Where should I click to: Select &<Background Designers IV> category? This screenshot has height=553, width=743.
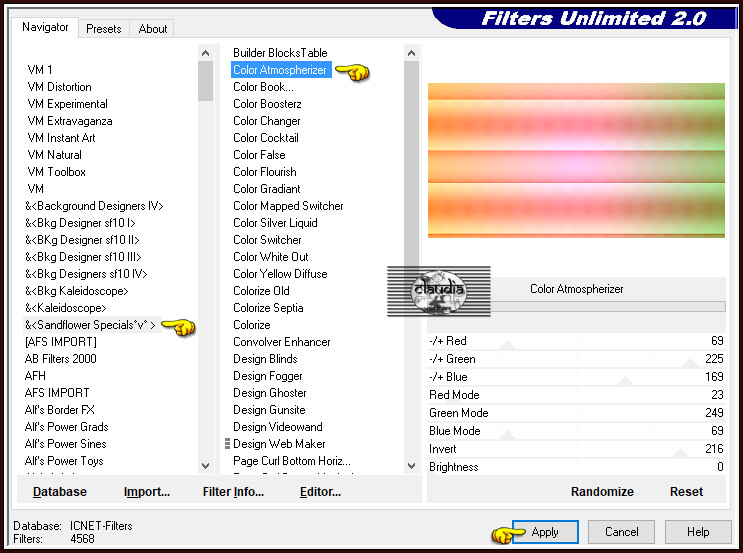click(x=94, y=206)
